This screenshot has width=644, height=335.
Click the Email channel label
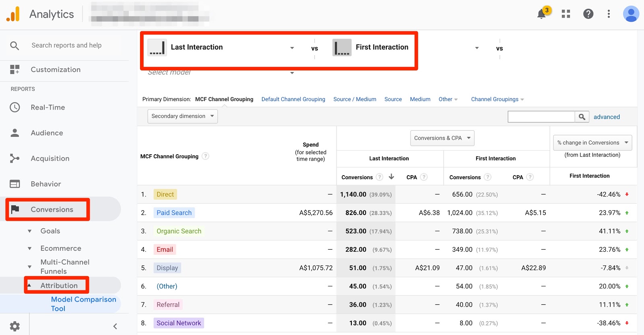point(165,250)
